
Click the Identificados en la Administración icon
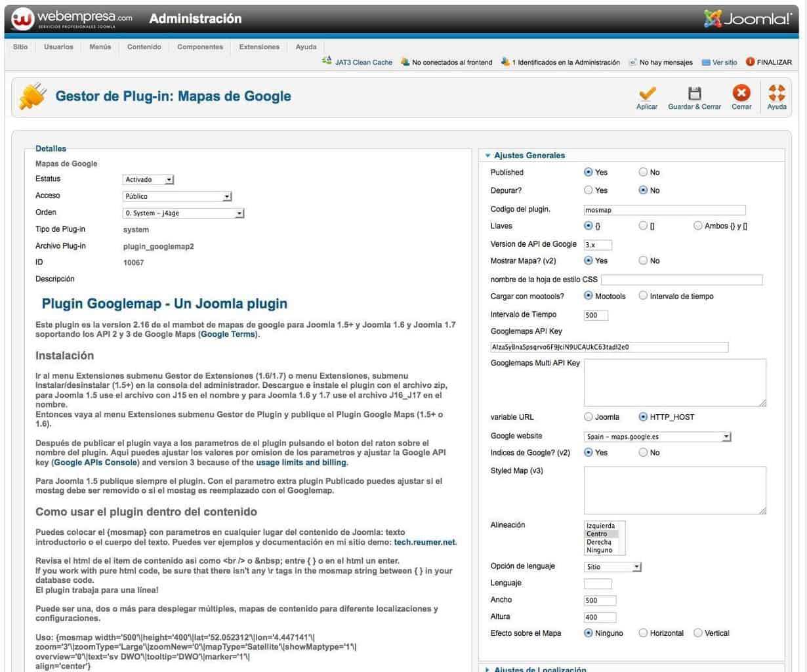[x=505, y=62]
